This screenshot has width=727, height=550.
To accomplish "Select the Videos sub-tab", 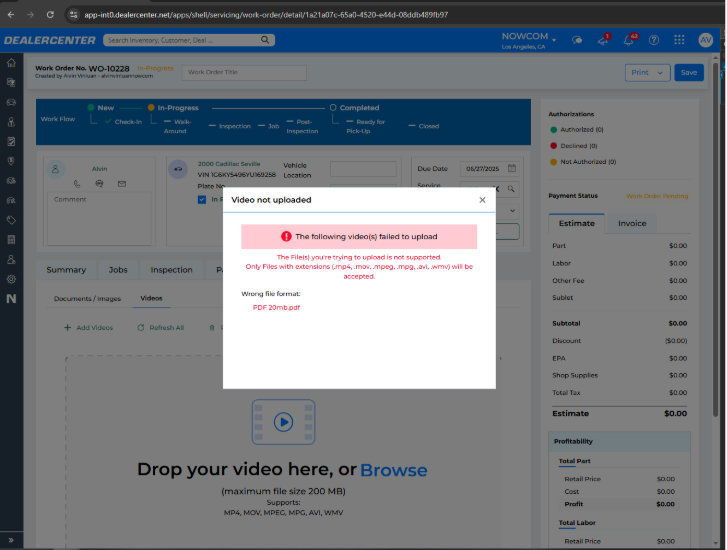I will pos(151,298).
